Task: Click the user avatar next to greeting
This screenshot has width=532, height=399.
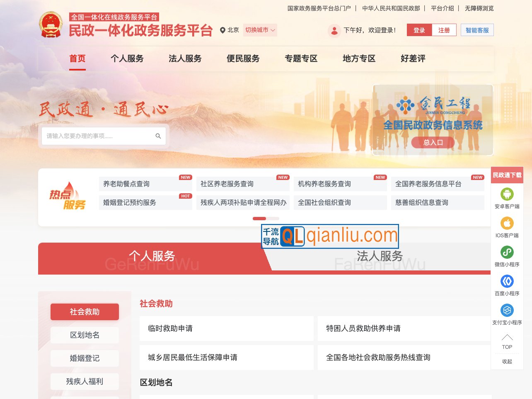Action: (x=334, y=30)
